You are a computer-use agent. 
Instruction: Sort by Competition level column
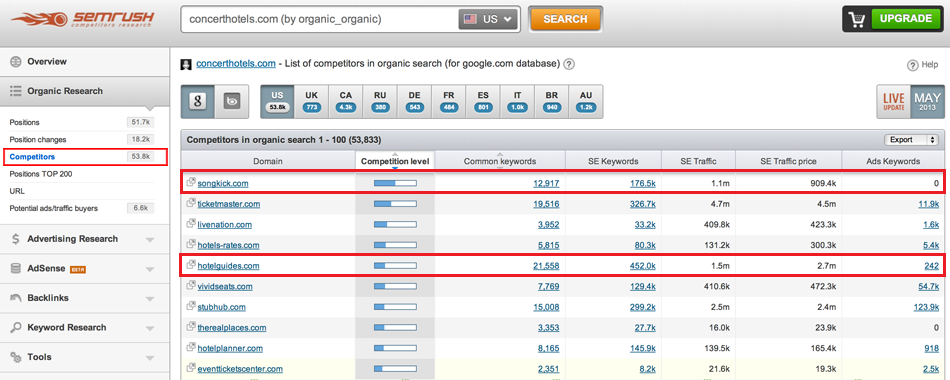click(x=394, y=161)
